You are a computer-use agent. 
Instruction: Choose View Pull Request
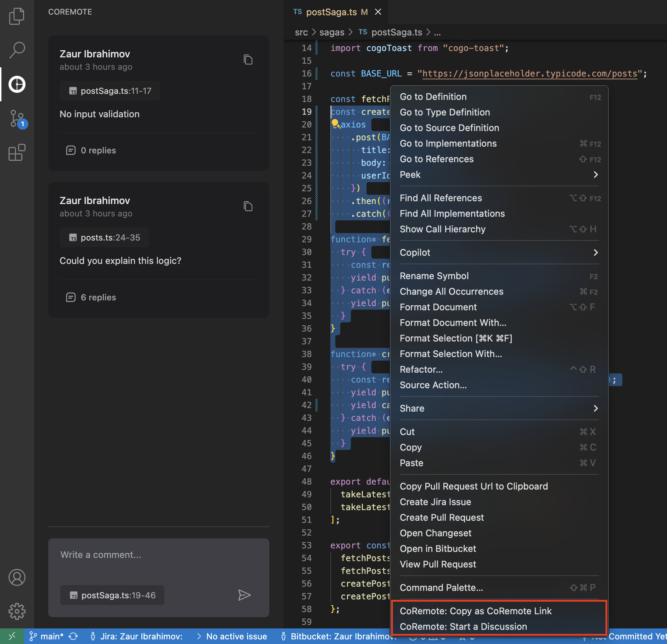(x=499, y=564)
